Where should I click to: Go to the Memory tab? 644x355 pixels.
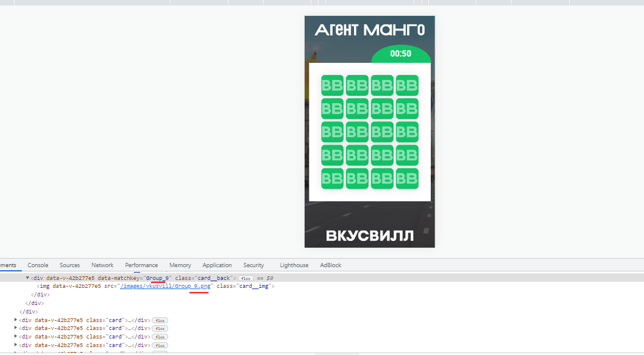(180, 265)
